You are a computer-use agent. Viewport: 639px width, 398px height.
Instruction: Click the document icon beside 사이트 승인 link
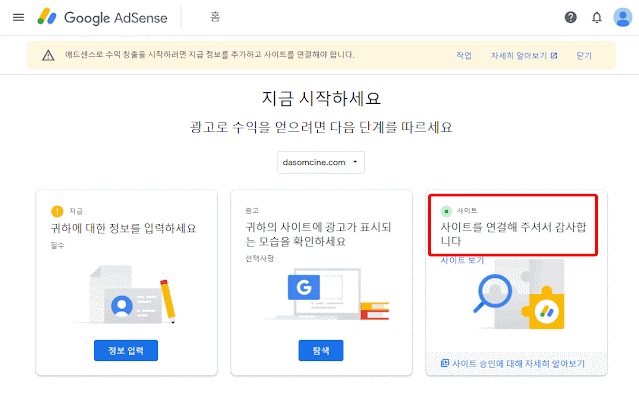445,363
